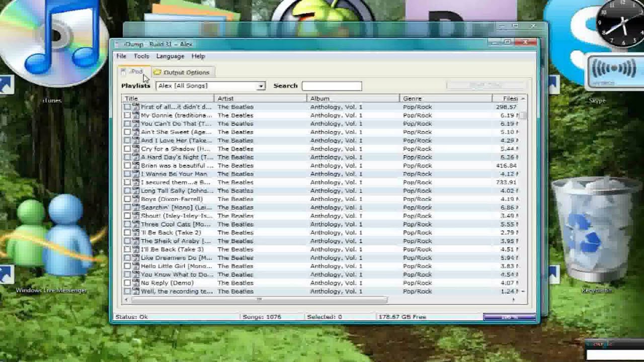Click the music file icon for 'Like Dreamers Do'
The image size is (644, 362).
click(136, 257)
